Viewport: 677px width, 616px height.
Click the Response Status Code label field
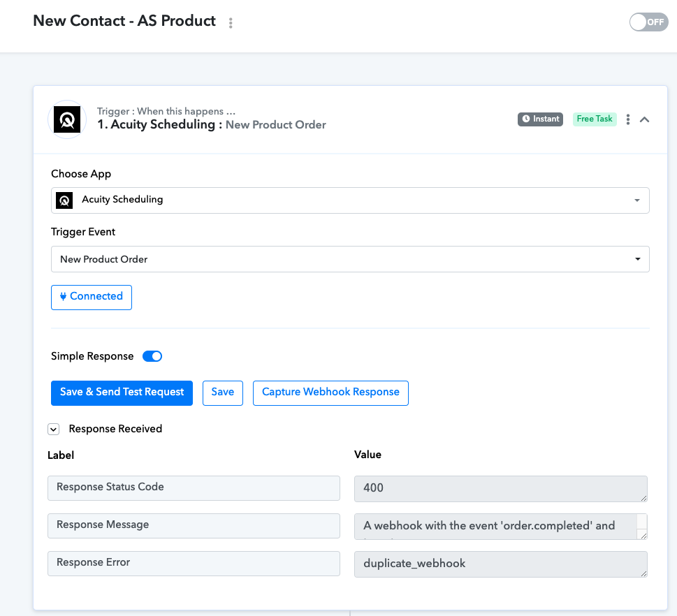pyautogui.click(x=194, y=488)
